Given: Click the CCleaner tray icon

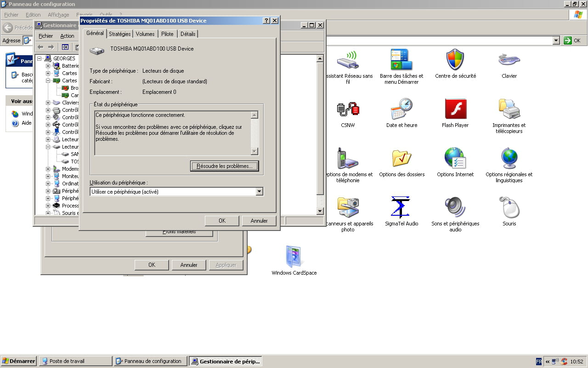Looking at the screenshot, I should 564,362.
